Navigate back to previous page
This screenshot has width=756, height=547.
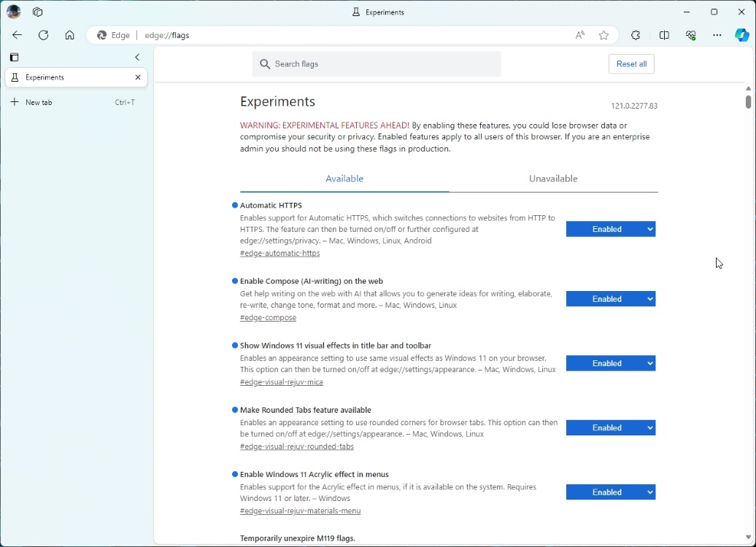(x=17, y=35)
